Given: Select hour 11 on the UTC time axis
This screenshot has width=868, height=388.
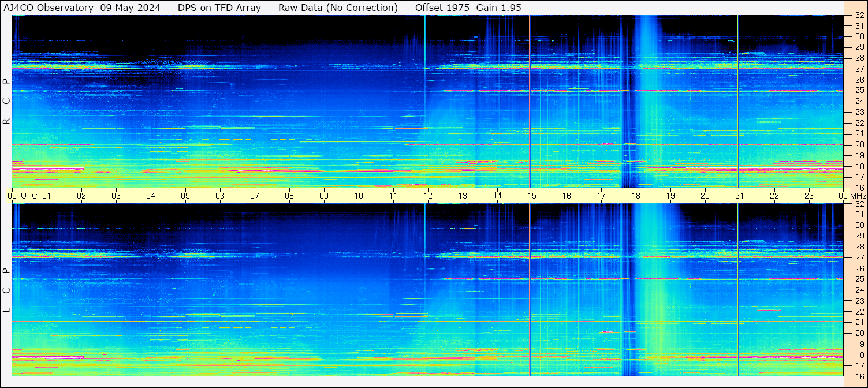Looking at the screenshot, I should [393, 196].
